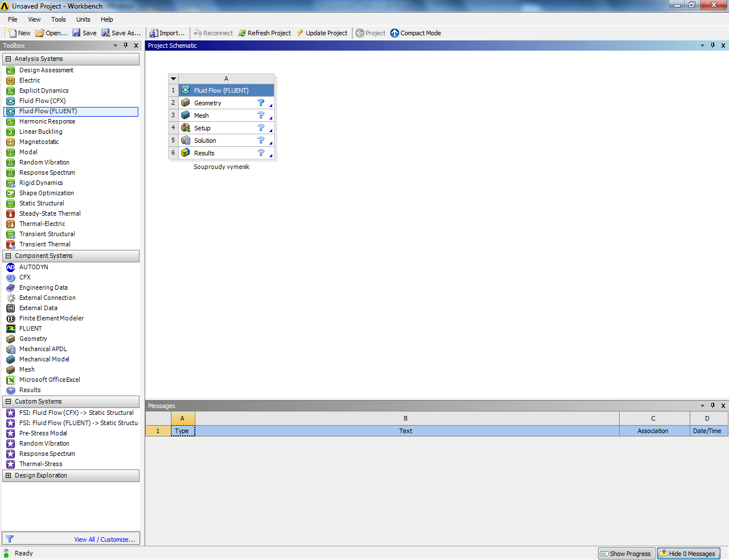Select the External Connection gear icon
Screen dimensions: 729x560
[10, 298]
